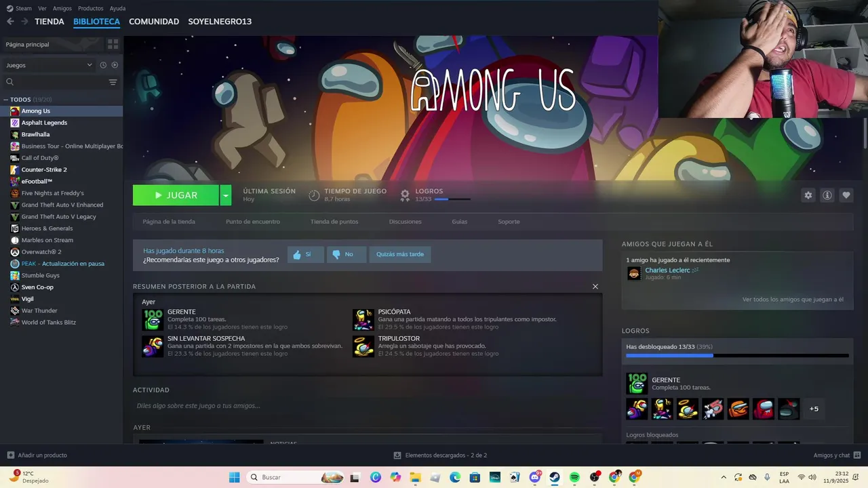
Task: Expand the Juegos filter dropdown
Action: coord(49,65)
